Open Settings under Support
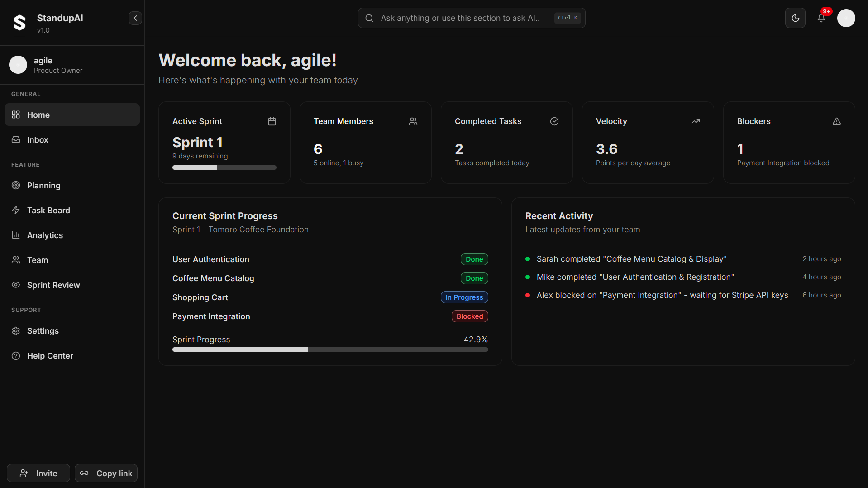 (43, 331)
